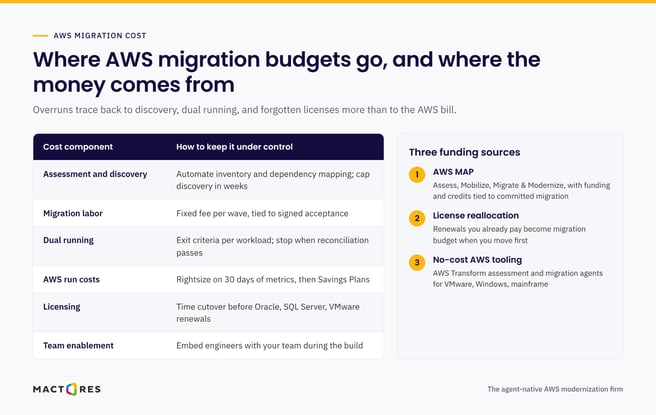Click the Mactores logo

click(67, 389)
